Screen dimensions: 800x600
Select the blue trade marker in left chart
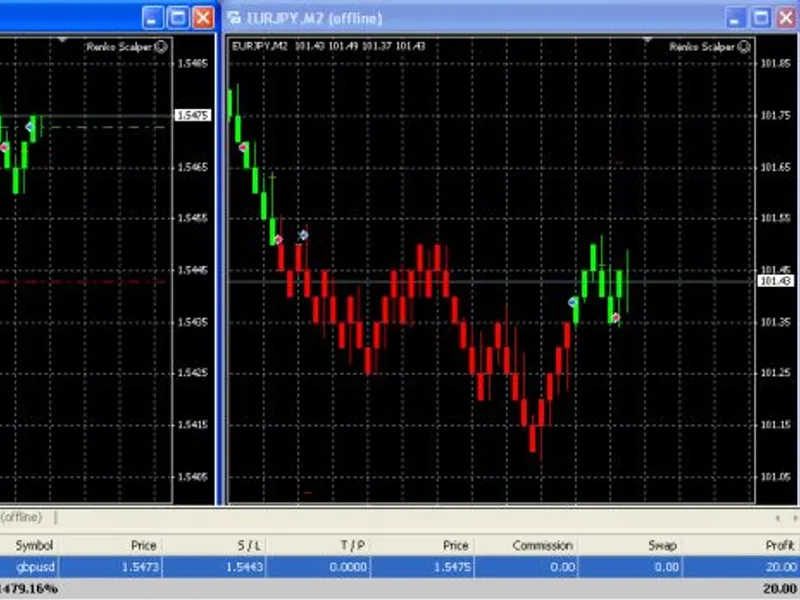pos(30,127)
